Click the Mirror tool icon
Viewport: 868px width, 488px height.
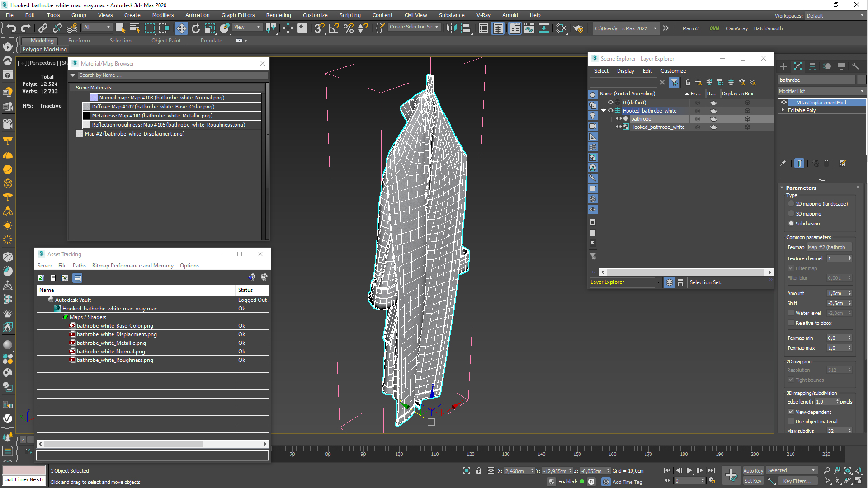tap(451, 28)
